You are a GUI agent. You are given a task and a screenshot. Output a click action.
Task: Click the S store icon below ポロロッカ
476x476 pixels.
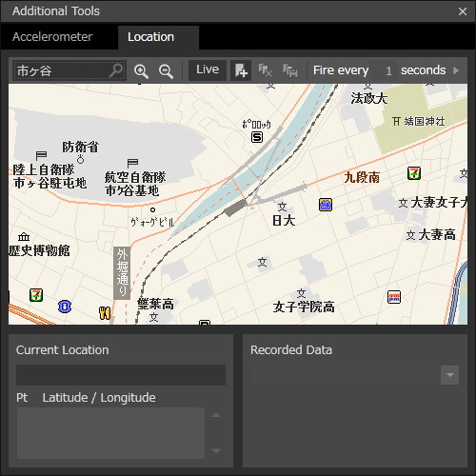pyautogui.click(x=257, y=137)
